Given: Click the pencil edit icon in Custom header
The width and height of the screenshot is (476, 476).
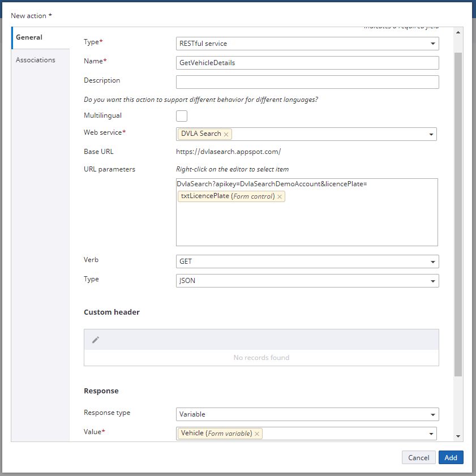Looking at the screenshot, I should [96, 340].
